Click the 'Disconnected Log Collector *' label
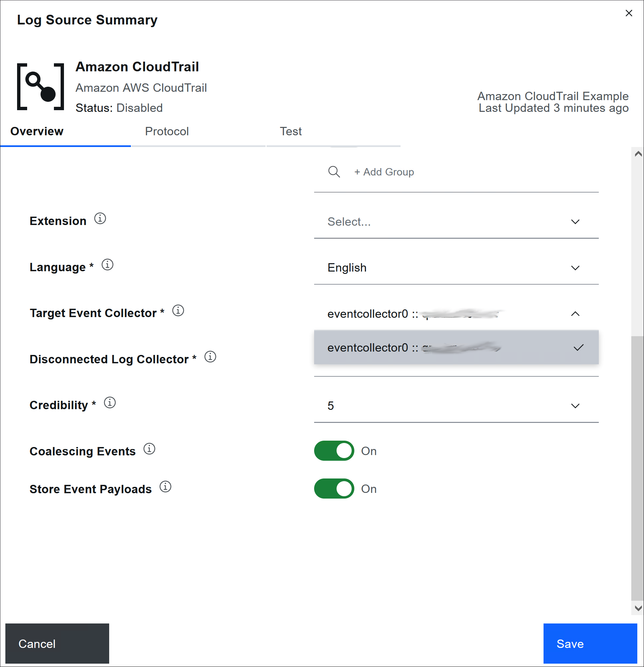This screenshot has width=644, height=667. [x=113, y=359]
